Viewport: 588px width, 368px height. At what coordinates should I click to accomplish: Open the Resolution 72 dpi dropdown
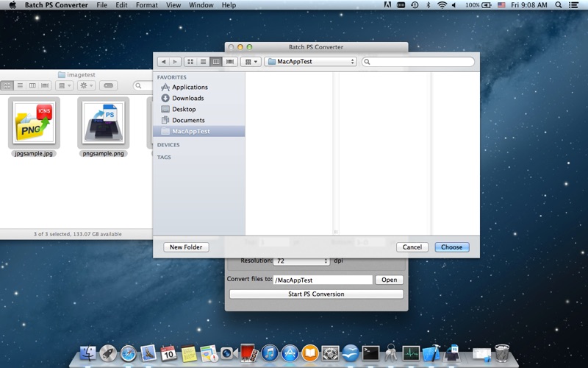click(x=301, y=261)
